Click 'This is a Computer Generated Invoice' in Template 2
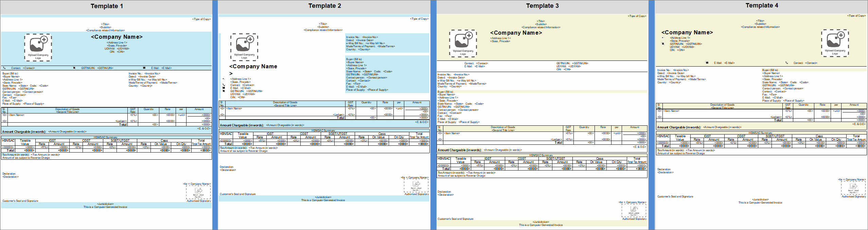This screenshot has width=868, height=230. pos(323,200)
